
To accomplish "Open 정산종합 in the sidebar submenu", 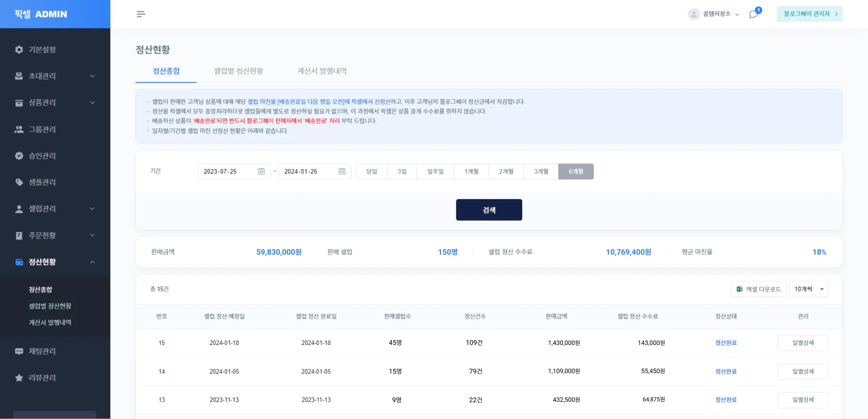I will click(41, 290).
